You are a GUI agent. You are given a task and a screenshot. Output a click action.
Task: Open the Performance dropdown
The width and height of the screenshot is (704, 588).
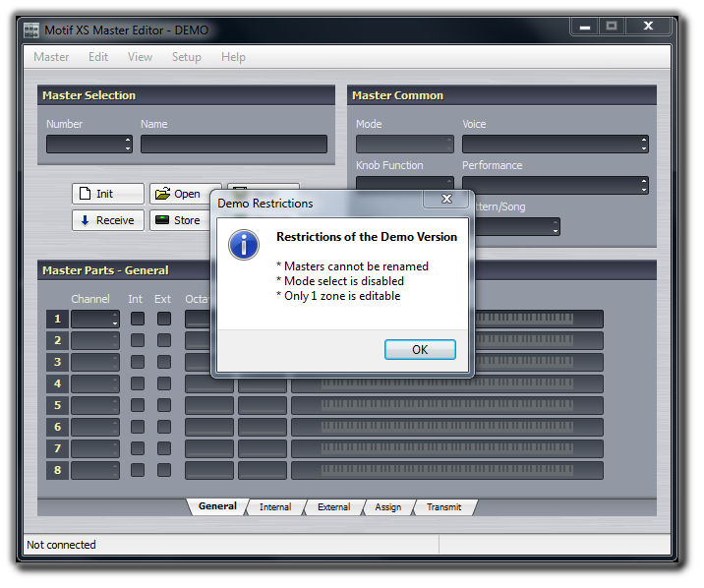click(x=556, y=185)
